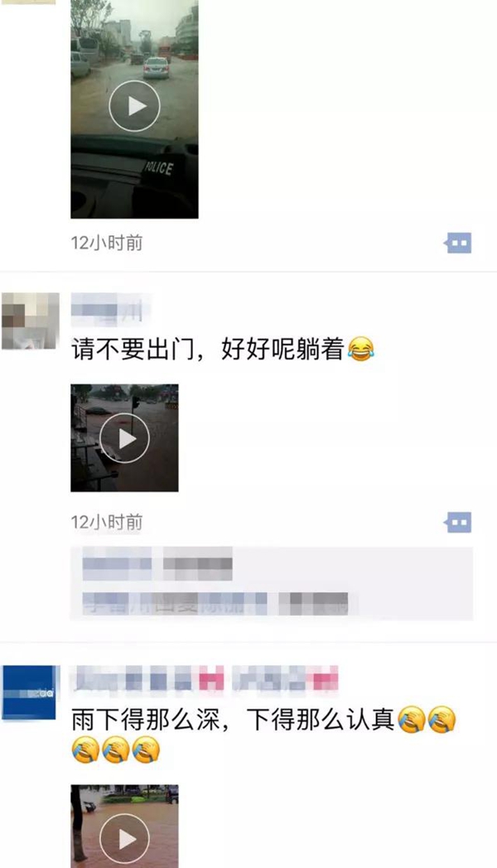Select the post text 雨下得那么深
Image resolution: width=497 pixels, height=868 pixels.
pos(146,721)
